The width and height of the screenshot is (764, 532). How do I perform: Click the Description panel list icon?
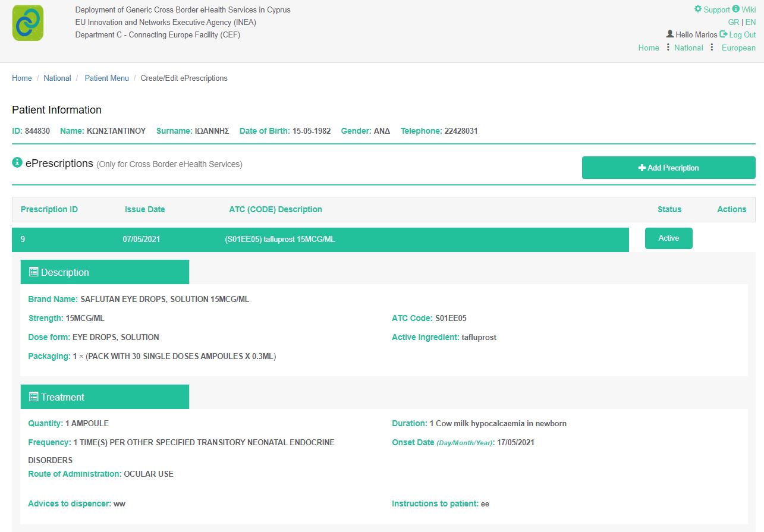[34, 272]
